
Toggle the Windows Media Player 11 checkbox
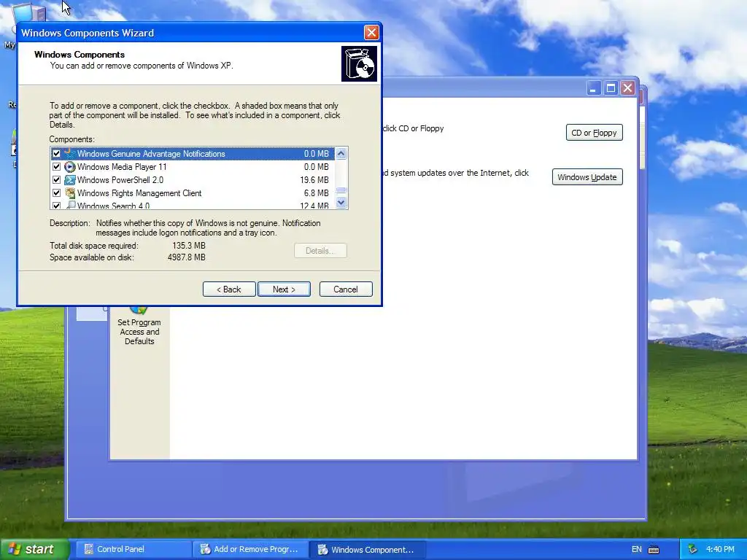56,167
